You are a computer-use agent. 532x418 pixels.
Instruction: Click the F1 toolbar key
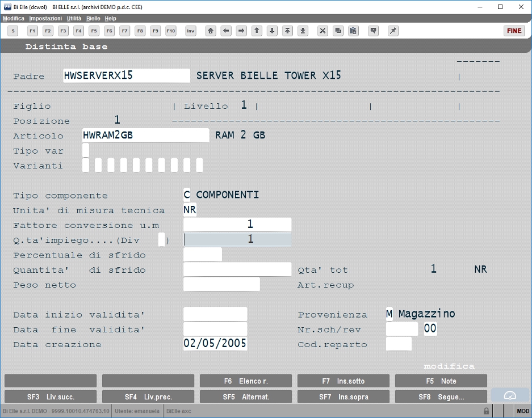pyautogui.click(x=32, y=31)
